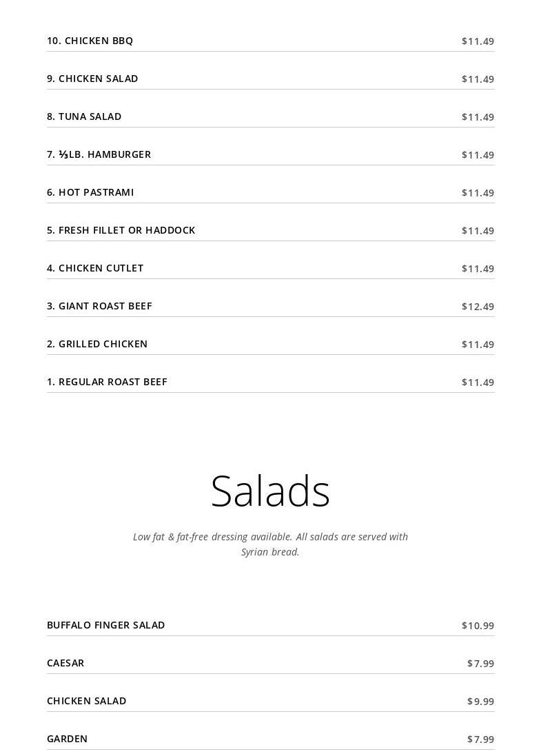Screen dimensions: 541x756
Task: Click the Salads section heading
Action: (x=270, y=491)
